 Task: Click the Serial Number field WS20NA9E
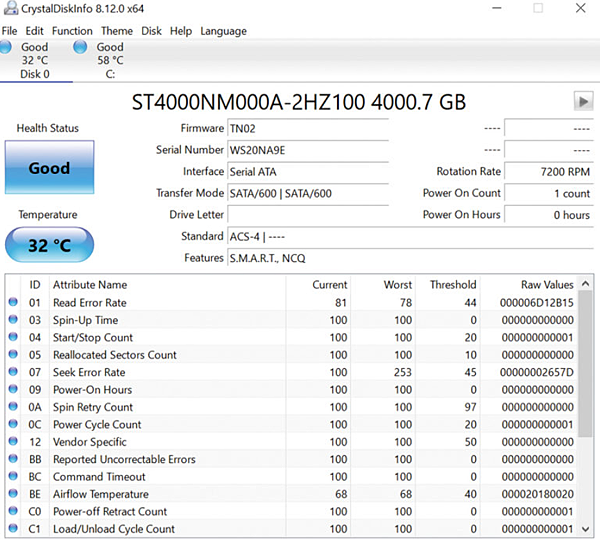[308, 150]
